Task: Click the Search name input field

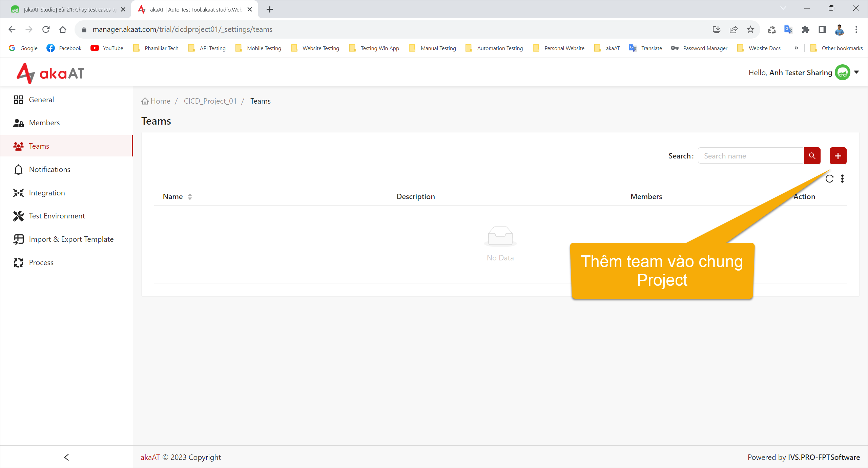Action: coord(751,156)
